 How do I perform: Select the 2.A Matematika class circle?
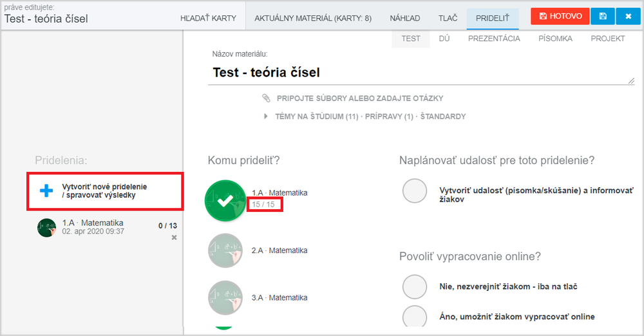tap(225, 250)
